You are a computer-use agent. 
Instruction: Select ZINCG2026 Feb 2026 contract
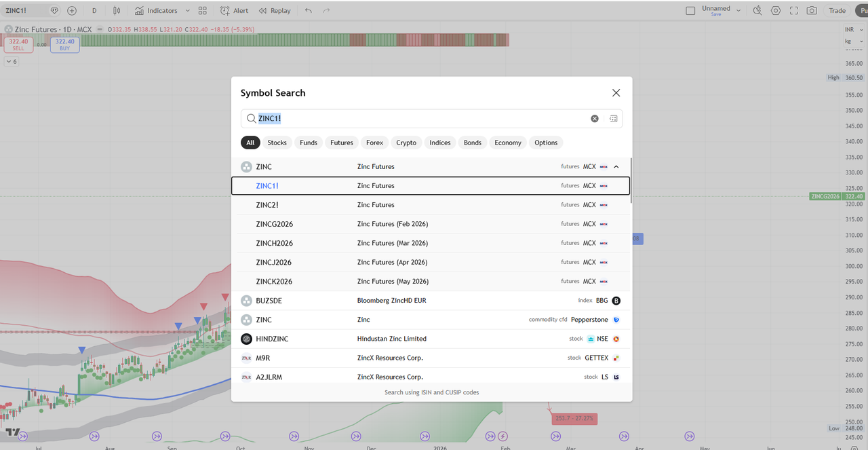[431, 224]
